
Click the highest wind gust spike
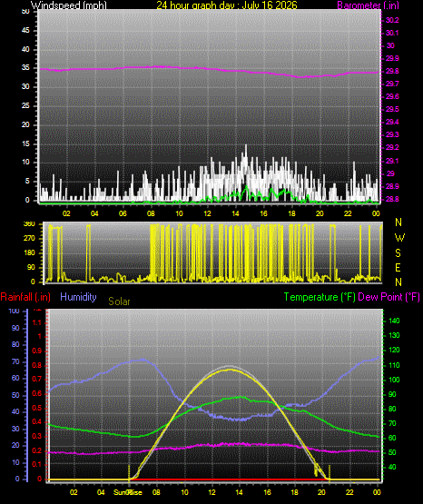[246, 146]
